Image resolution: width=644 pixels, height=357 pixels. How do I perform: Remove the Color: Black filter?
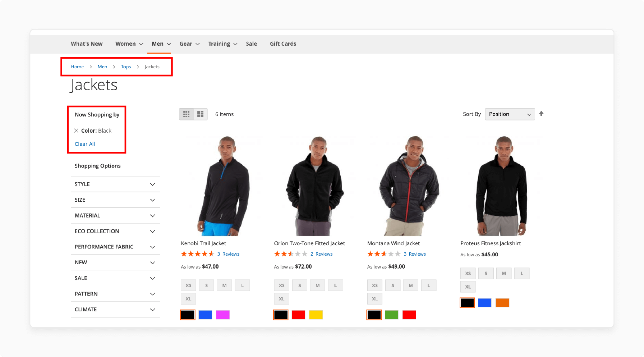click(76, 131)
